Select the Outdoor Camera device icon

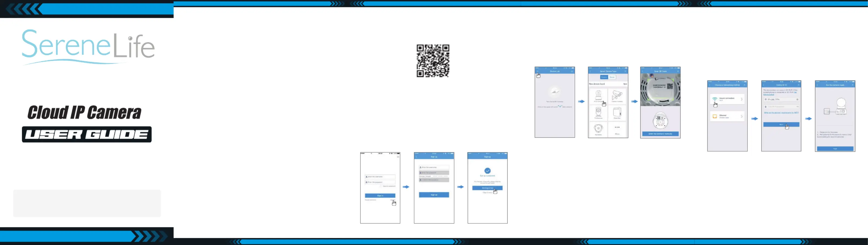(617, 95)
